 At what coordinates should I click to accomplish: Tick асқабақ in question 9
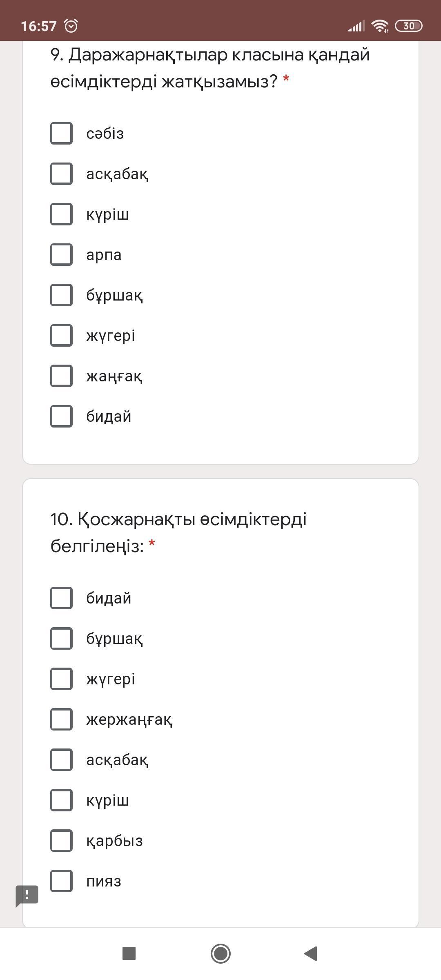tap(61, 174)
